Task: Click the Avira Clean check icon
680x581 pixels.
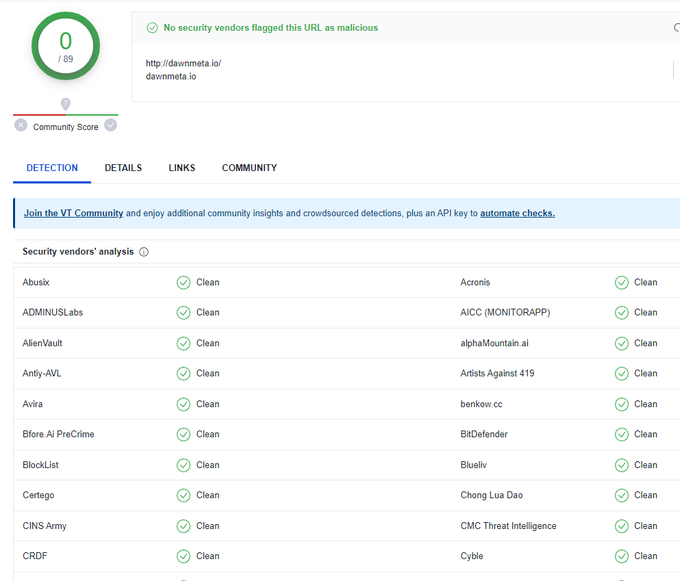Action: [183, 404]
